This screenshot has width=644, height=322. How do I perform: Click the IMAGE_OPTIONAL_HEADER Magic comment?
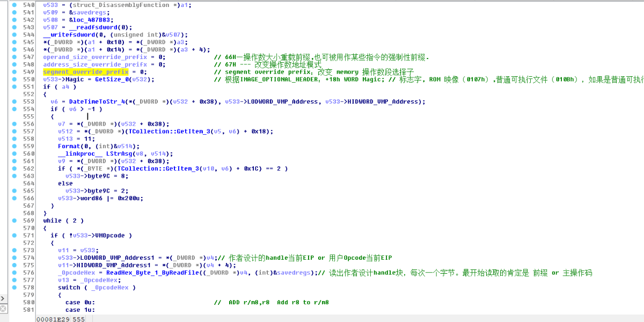[x=428, y=79]
